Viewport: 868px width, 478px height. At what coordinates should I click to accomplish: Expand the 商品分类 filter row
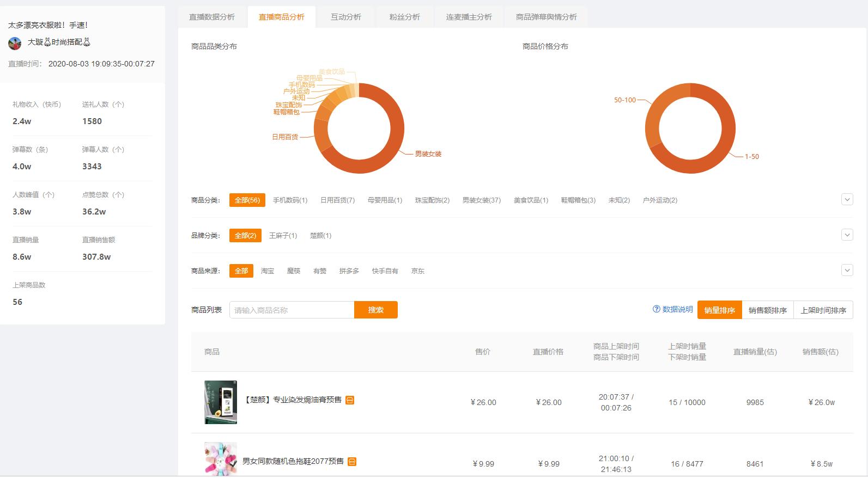tap(847, 200)
